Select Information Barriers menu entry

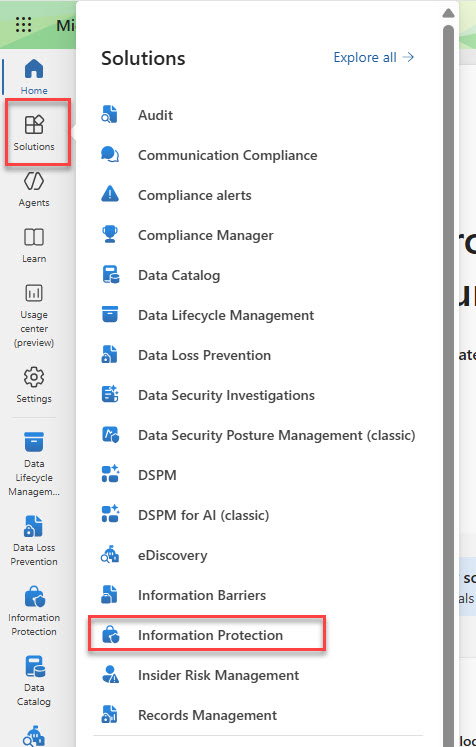(202, 596)
